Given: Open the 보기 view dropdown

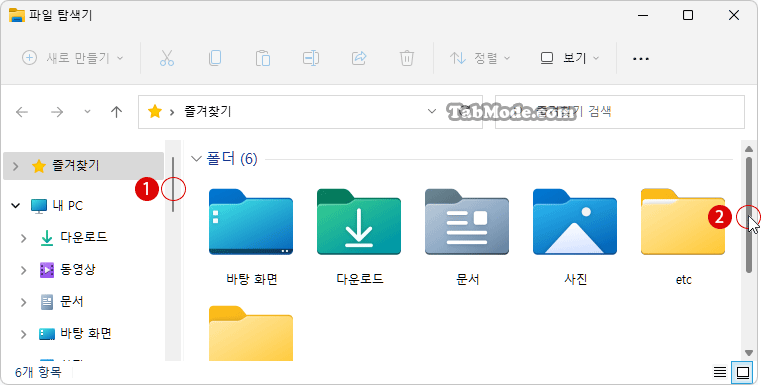Looking at the screenshot, I should pyautogui.click(x=570, y=58).
